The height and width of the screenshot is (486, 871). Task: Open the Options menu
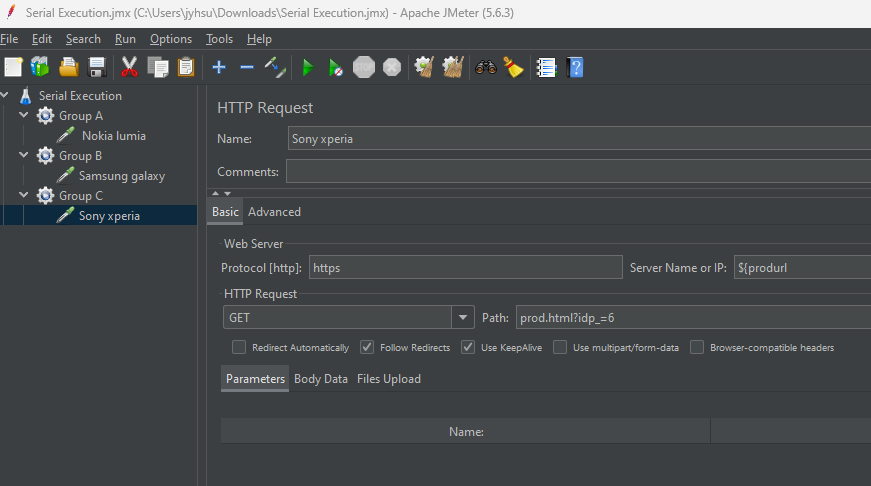171,39
